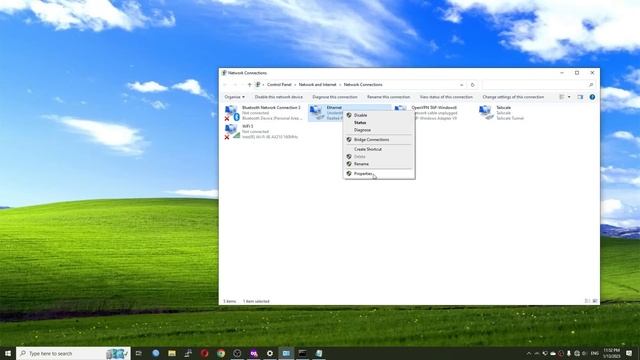Choose Diagnose from the context menu
The image size is (640, 360).
click(x=379, y=130)
